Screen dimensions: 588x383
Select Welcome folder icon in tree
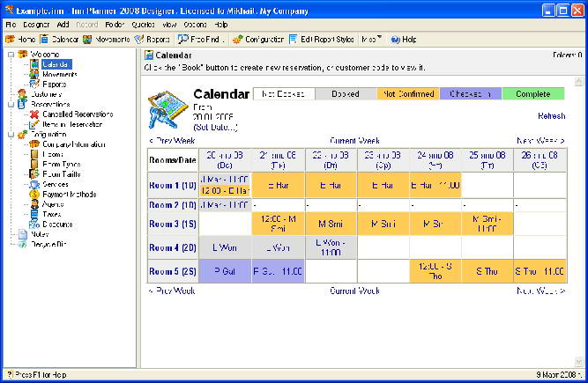23,55
